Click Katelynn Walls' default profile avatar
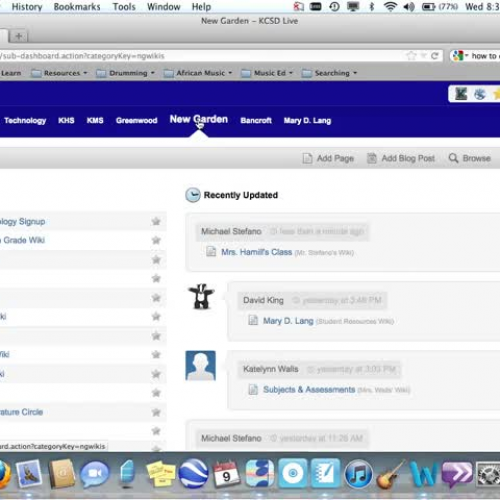Viewport: 500px width, 500px height. (200, 366)
